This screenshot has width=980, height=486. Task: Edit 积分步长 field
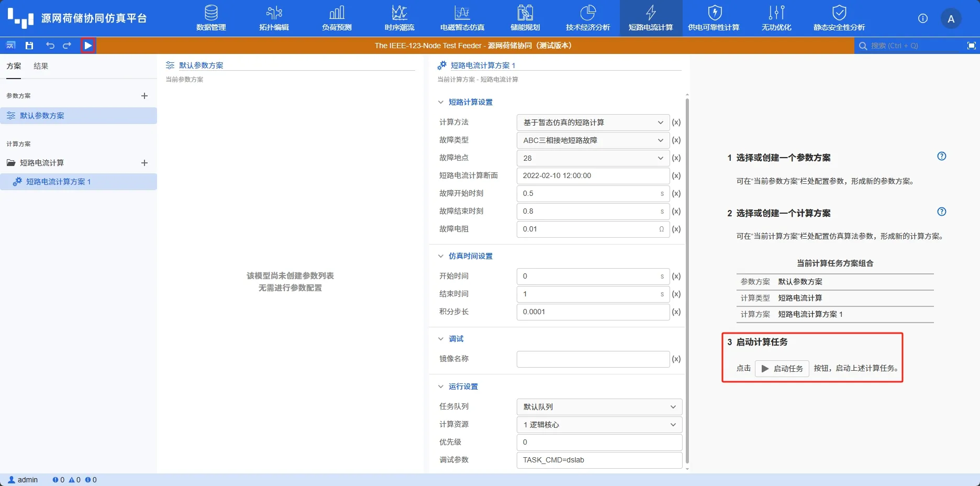point(593,312)
